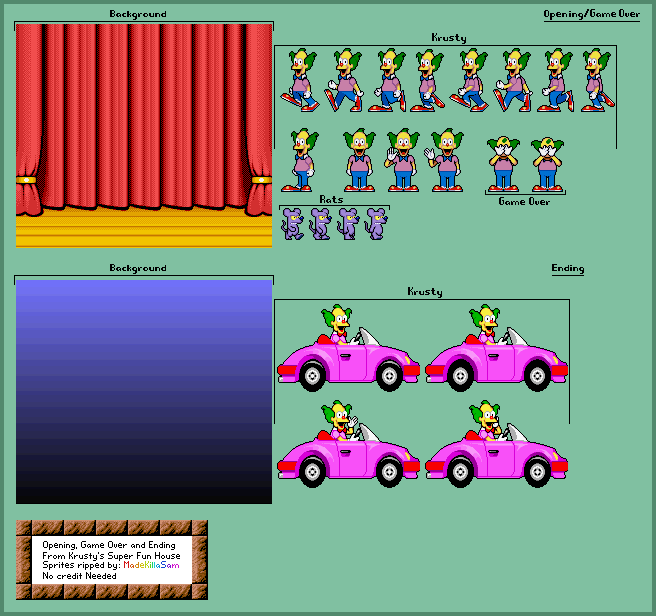Select the second Game Over Krusty sprite
This screenshot has width=656, height=616.
[547, 164]
